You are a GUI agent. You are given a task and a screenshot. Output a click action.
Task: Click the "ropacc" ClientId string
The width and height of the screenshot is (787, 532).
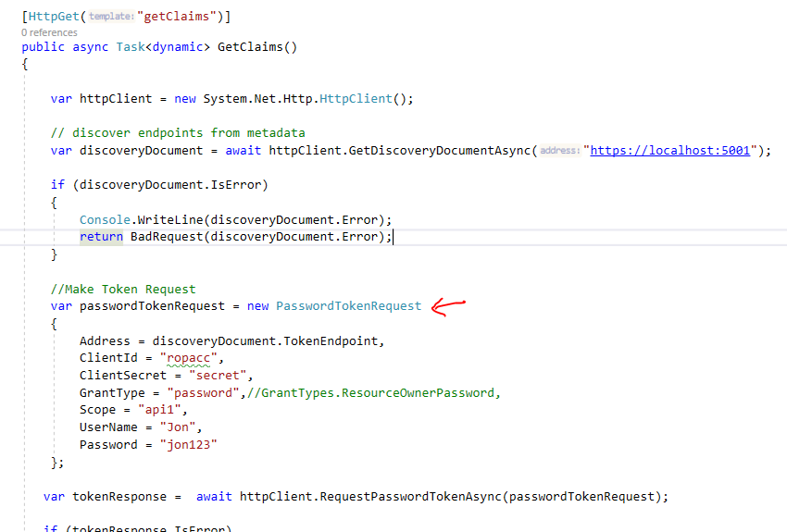tap(188, 358)
